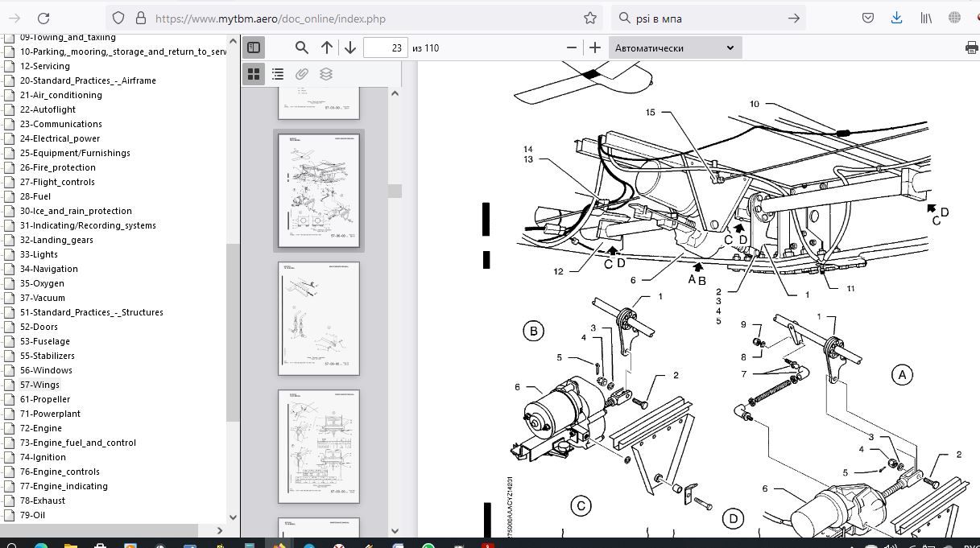Open the 28-Fuel chapter
Screen dimensions: 980x548
point(35,196)
